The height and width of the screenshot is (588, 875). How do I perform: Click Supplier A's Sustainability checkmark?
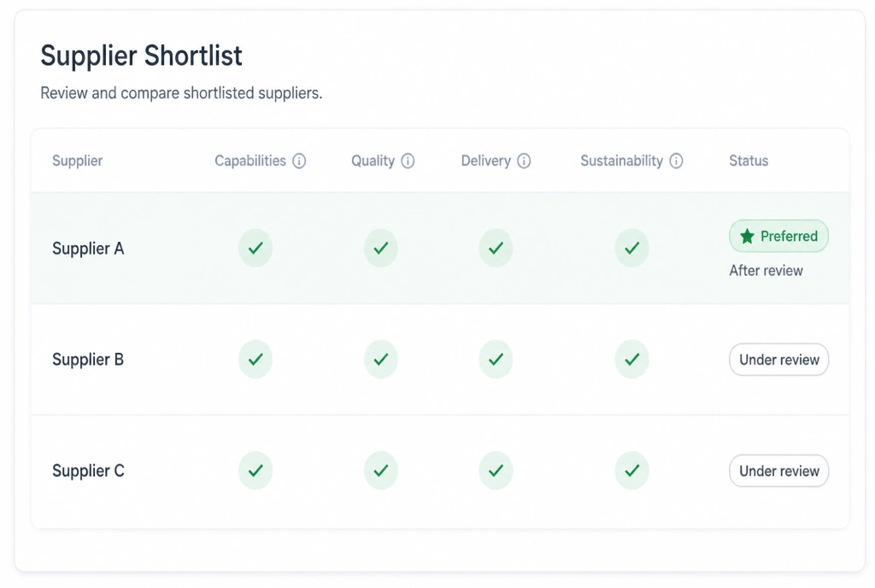tap(631, 248)
